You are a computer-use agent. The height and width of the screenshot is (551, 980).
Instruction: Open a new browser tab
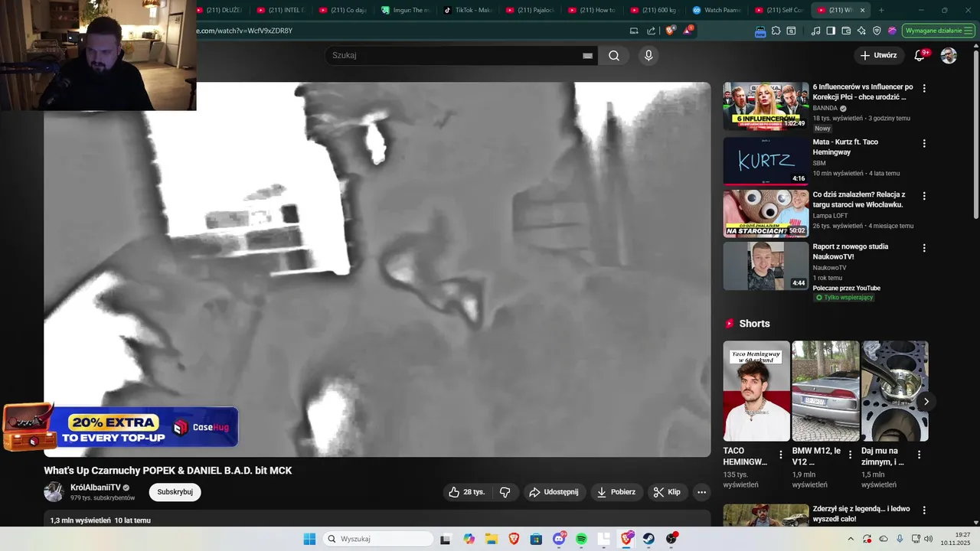[881, 10]
